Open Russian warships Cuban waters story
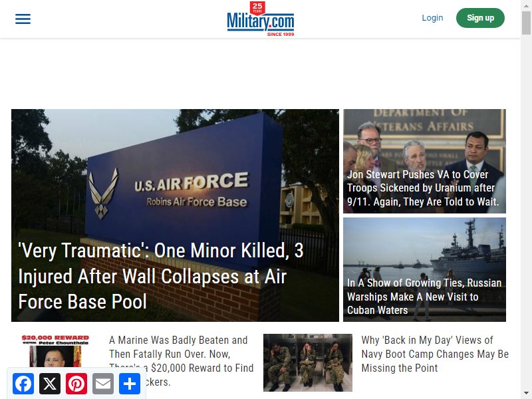 pos(424,296)
